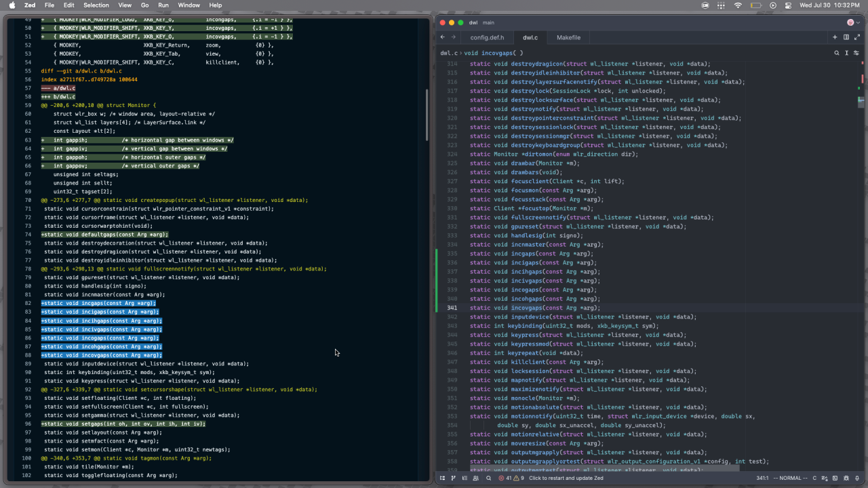The image size is (868, 488).
Task: Click to restart and update Zed
Action: point(566,478)
